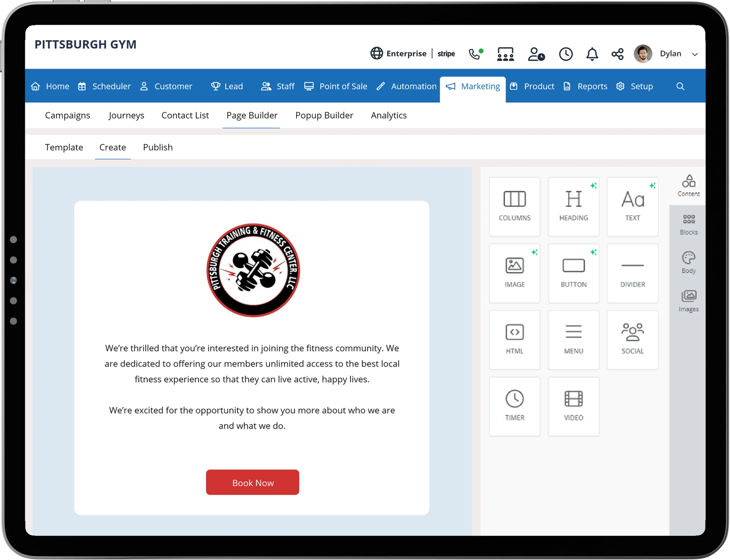Click the Book Now button
Image resolution: width=730 pixels, height=560 pixels.
pos(253,482)
